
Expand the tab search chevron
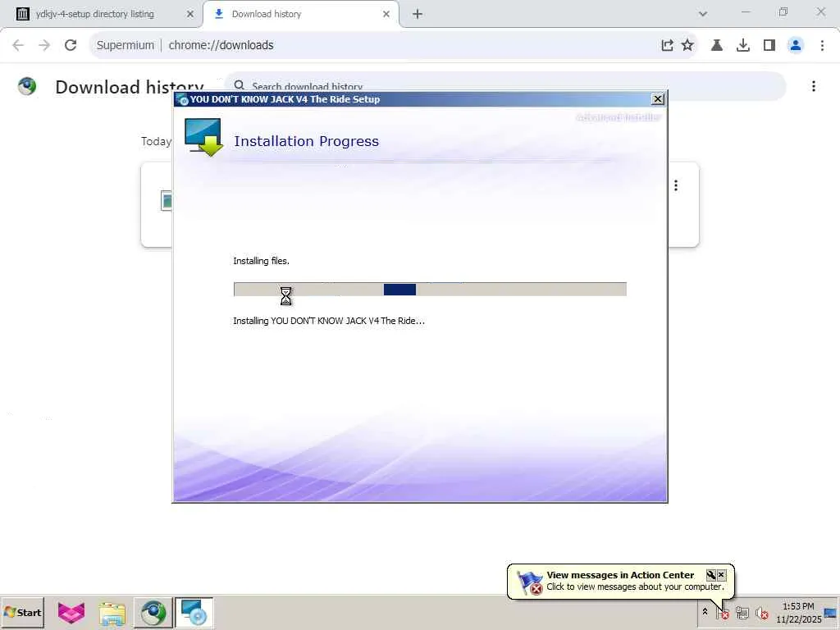click(x=703, y=14)
